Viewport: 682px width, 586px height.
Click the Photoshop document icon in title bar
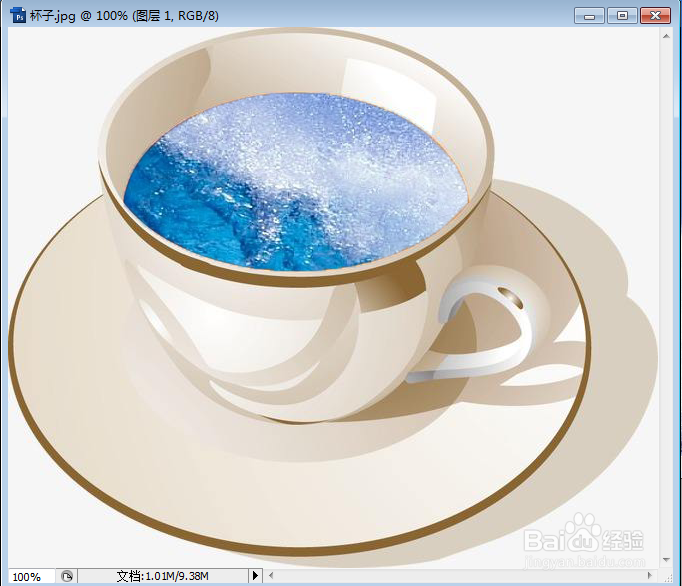(18, 16)
